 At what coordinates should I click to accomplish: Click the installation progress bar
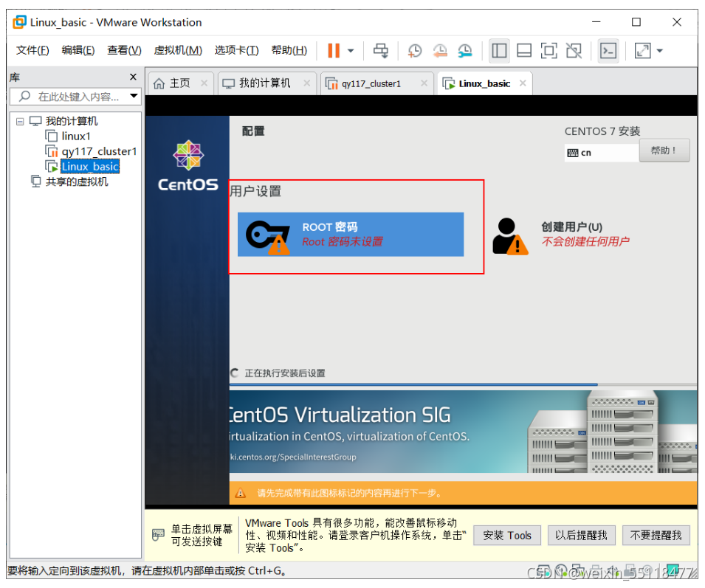pos(463,384)
